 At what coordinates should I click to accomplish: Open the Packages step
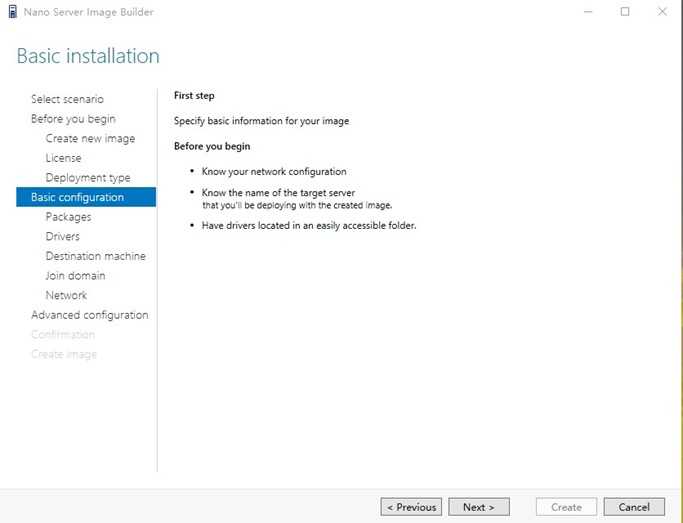pyautogui.click(x=68, y=217)
